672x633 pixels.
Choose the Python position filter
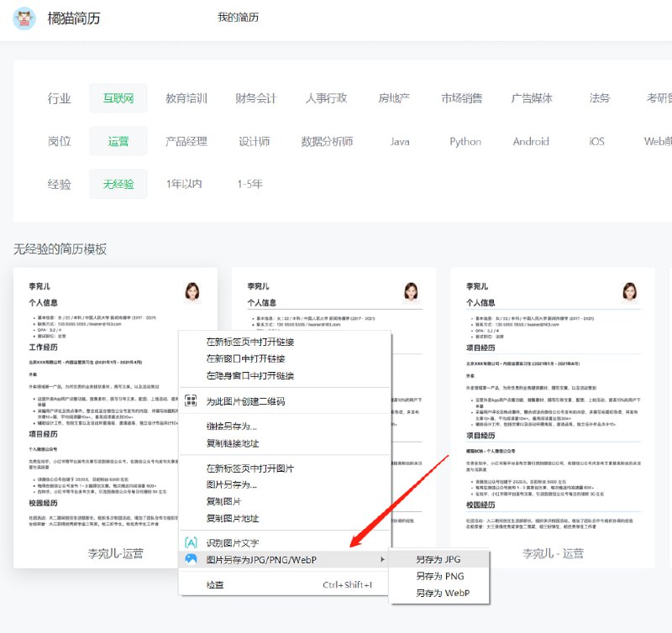pyautogui.click(x=465, y=141)
